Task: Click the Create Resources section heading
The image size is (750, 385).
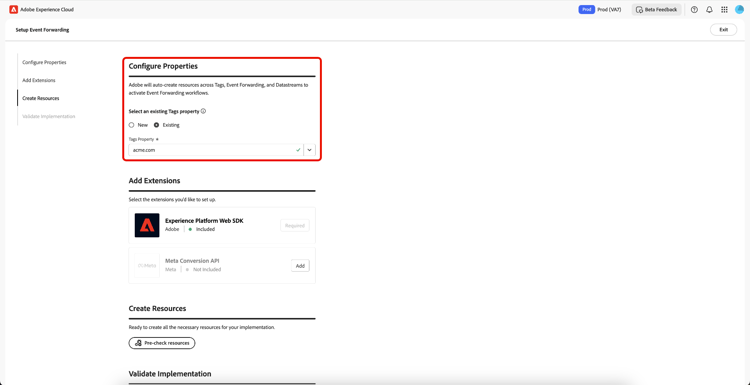Action: [x=157, y=308]
